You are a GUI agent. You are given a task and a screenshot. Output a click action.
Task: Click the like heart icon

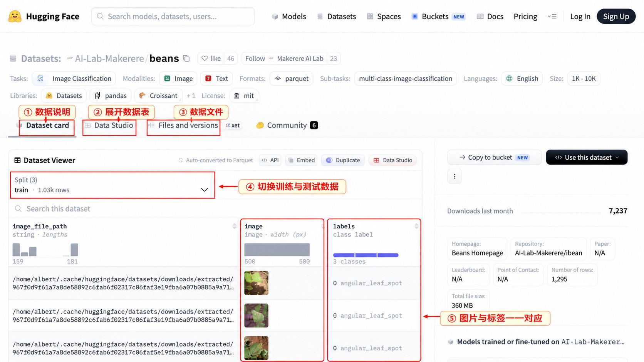pyautogui.click(x=205, y=58)
